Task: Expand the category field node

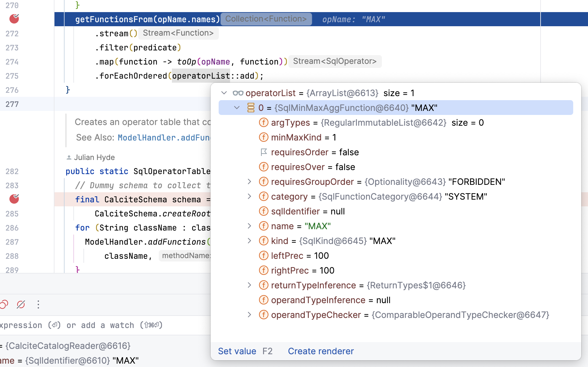Action: pyautogui.click(x=249, y=196)
